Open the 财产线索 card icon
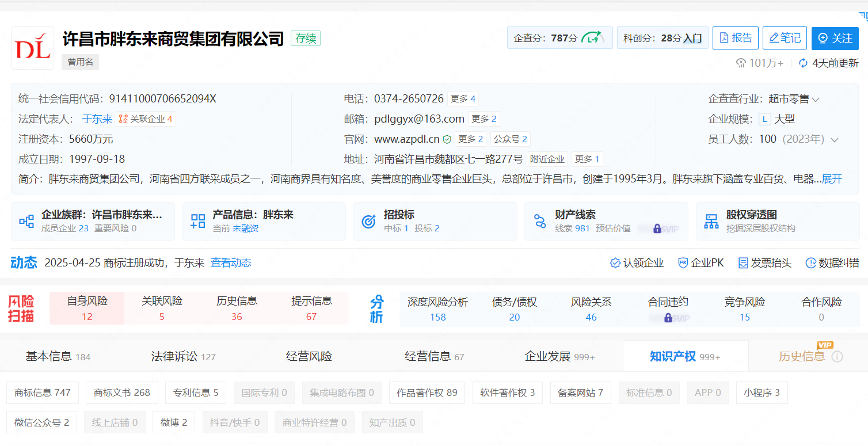This screenshot has width=868, height=446. click(x=540, y=221)
